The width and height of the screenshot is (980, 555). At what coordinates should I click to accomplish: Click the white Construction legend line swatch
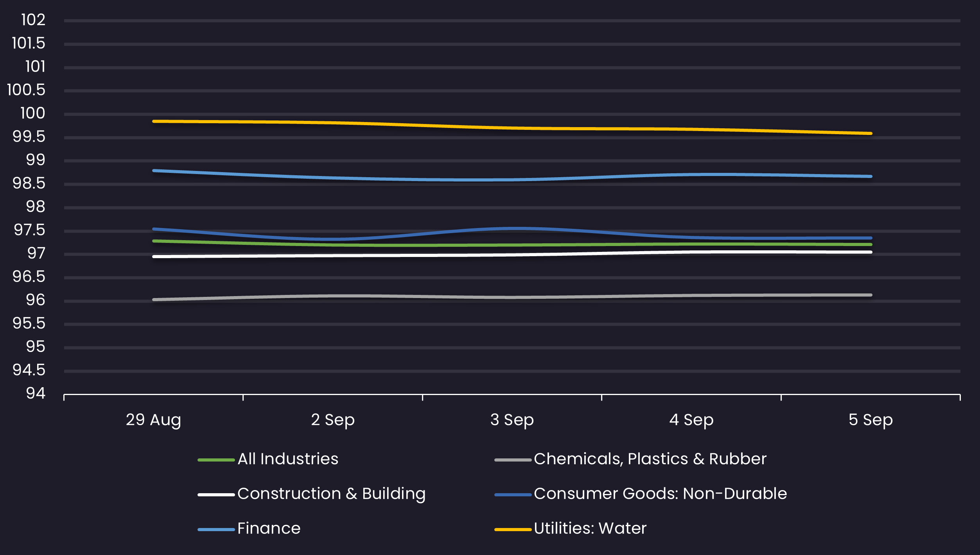(216, 495)
